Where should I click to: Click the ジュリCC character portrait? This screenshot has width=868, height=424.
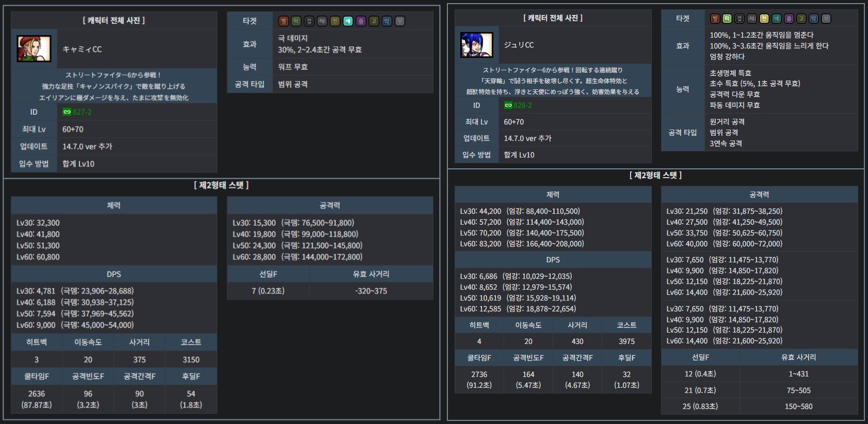point(476,45)
